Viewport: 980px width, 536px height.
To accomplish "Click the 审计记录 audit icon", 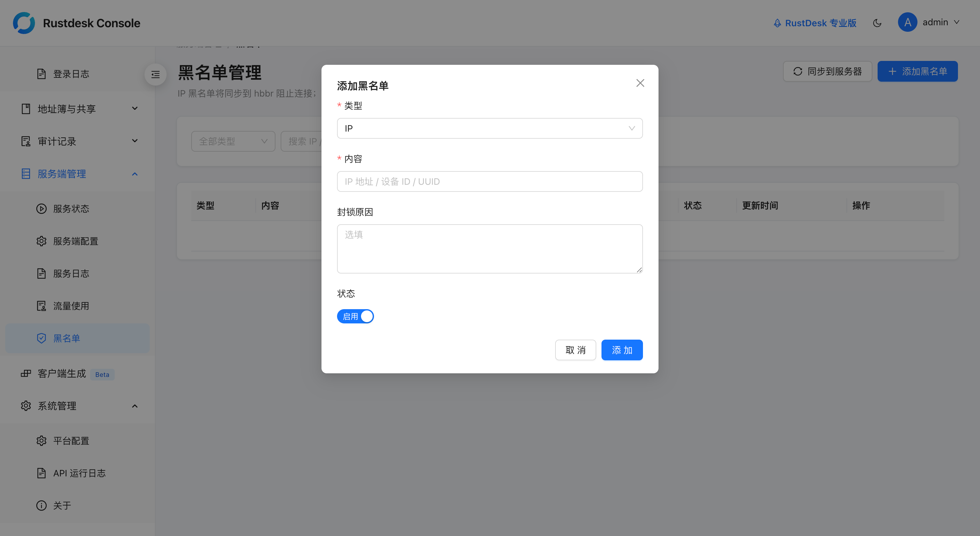I will click(26, 142).
